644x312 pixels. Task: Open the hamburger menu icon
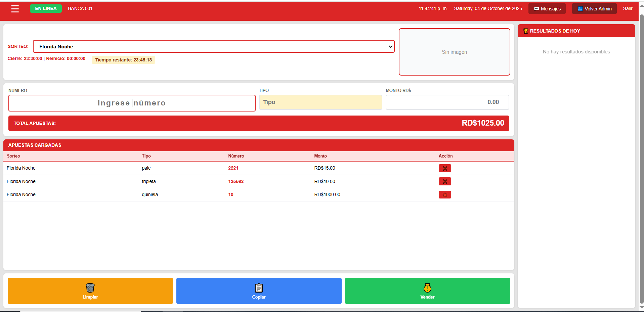(15, 9)
